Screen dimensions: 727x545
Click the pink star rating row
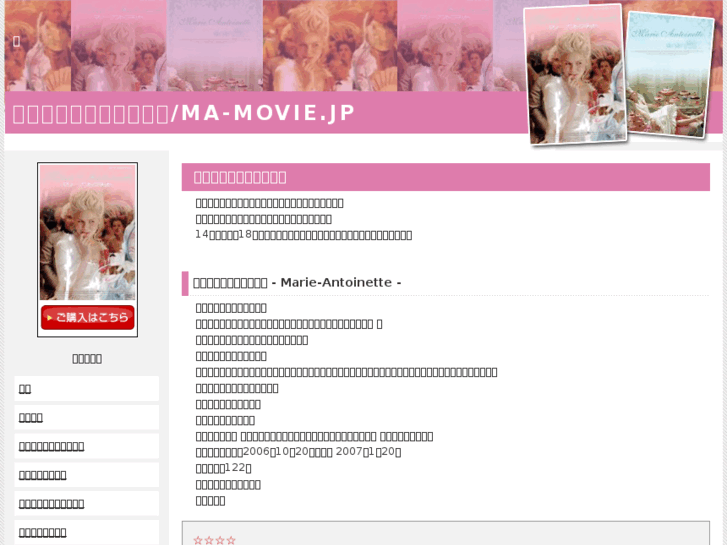point(215,540)
